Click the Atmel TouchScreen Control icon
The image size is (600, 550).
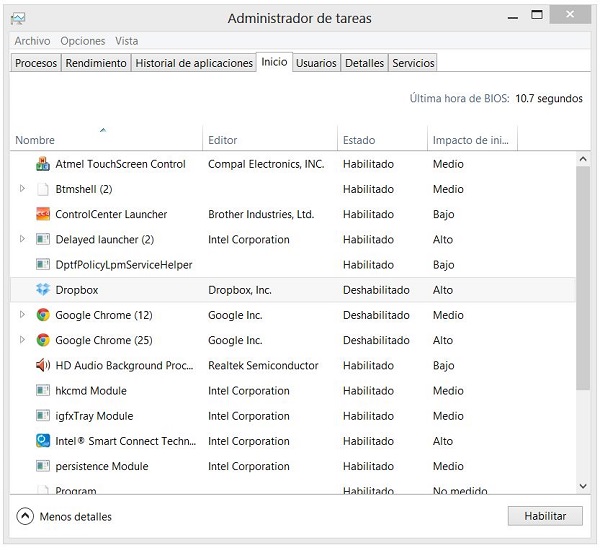coord(43,164)
